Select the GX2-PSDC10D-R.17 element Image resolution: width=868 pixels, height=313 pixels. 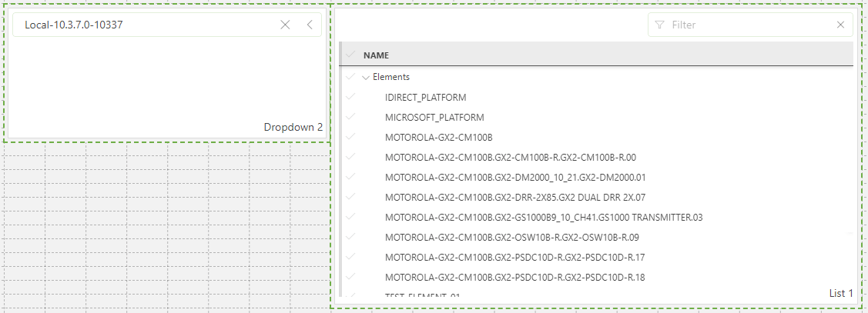point(514,257)
